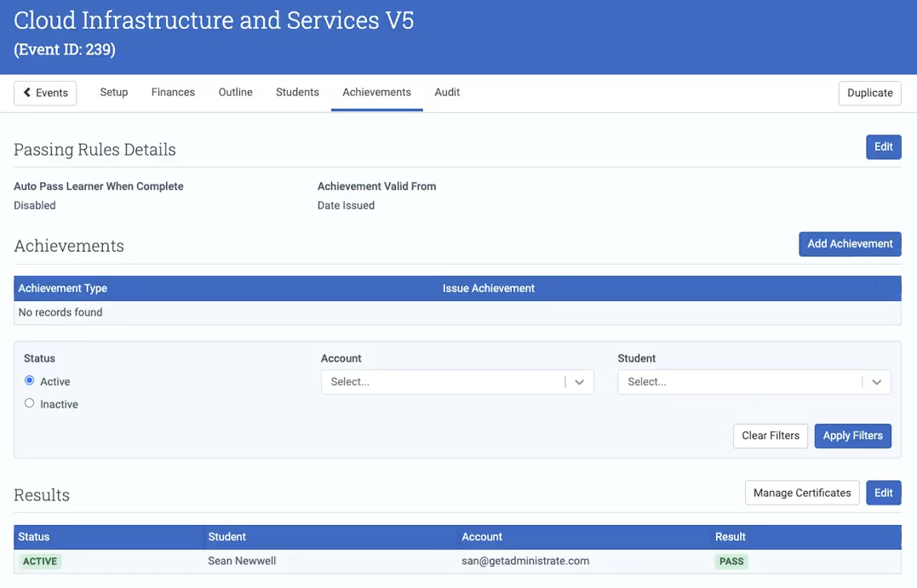This screenshot has height=588, width=917.
Task: Open the Outline tab
Action: (236, 93)
